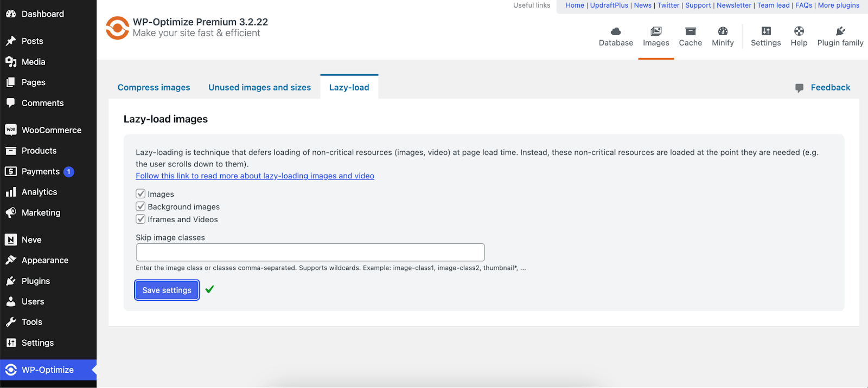Viewport: 868px width, 388px height.
Task: Click the WooCommerce sidebar icon
Action: click(11, 130)
